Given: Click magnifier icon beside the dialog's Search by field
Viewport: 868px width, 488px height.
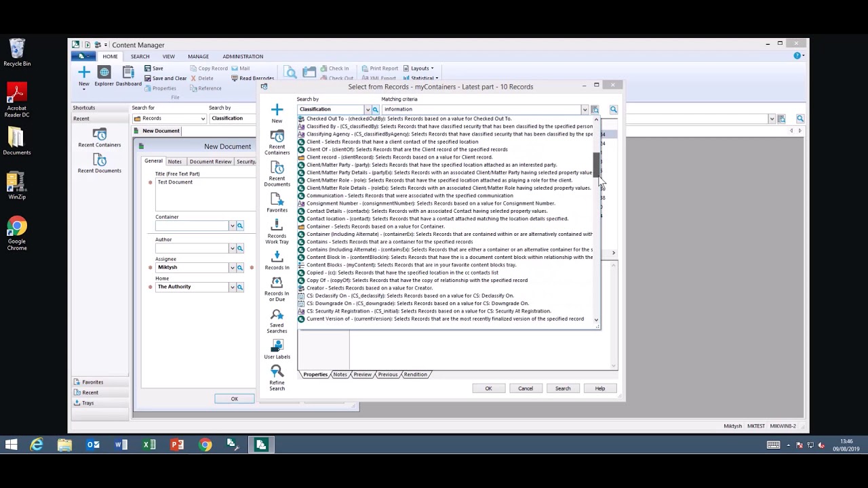Looking at the screenshot, I should point(375,109).
